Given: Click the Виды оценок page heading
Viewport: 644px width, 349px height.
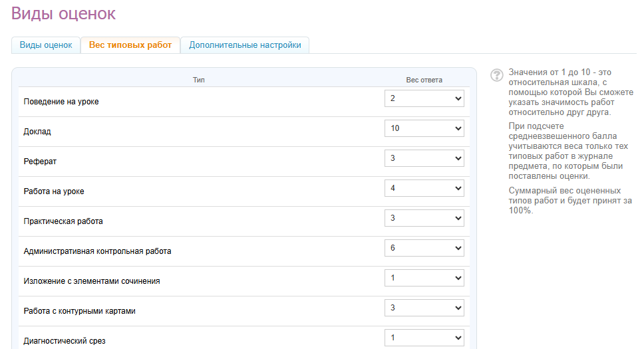Looking at the screenshot, I should (63, 13).
